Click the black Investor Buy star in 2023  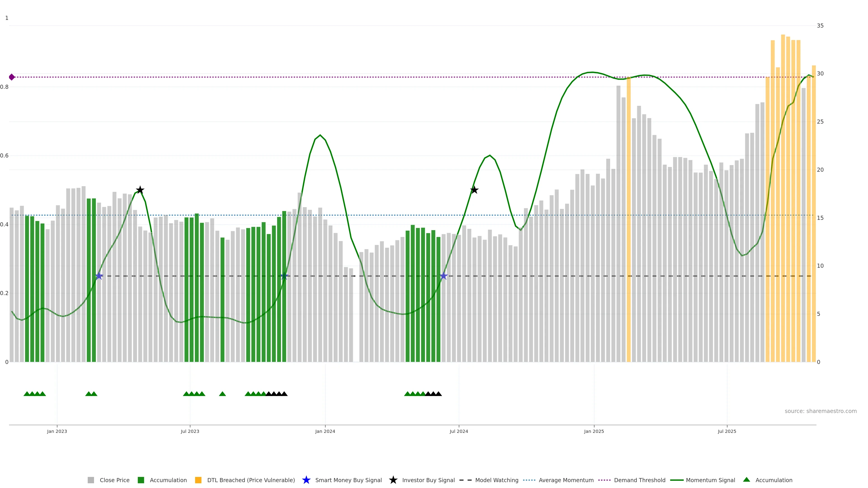point(140,190)
